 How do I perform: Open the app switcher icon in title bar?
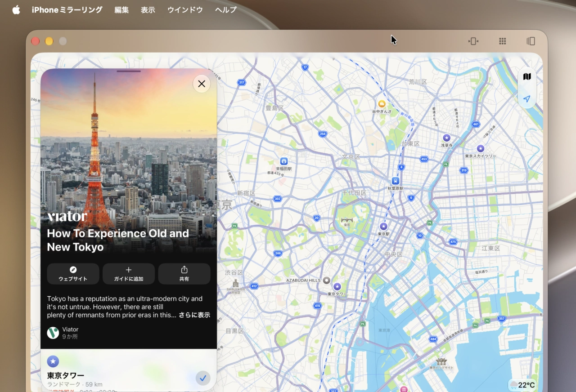[531, 41]
